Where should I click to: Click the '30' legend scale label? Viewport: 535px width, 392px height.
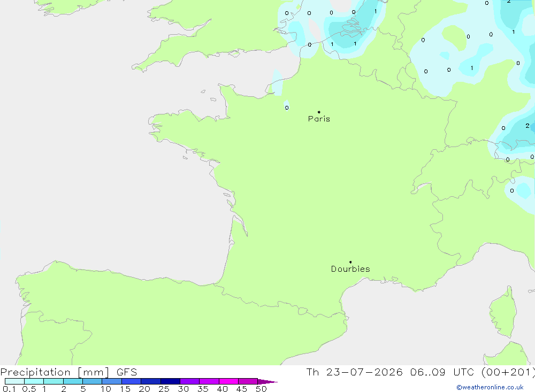pos(184,389)
